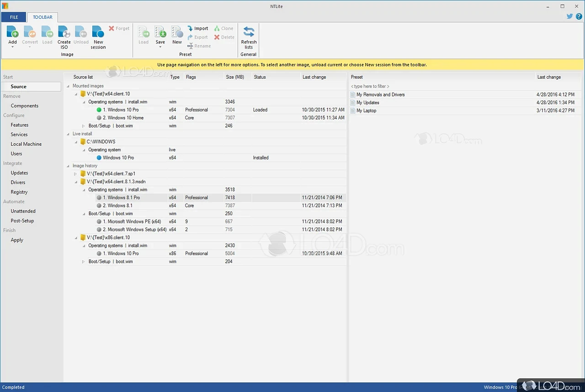Open the FILE menu tab
The height and width of the screenshot is (392, 585).
click(14, 17)
